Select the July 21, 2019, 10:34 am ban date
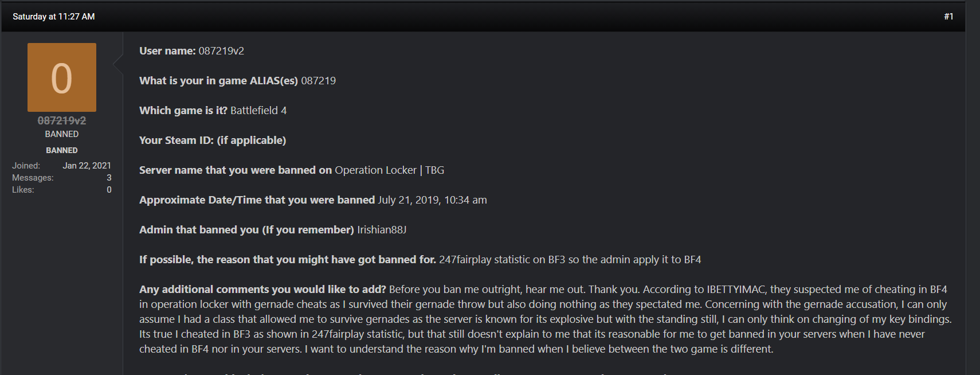The height and width of the screenshot is (375, 980). pyautogui.click(x=432, y=200)
